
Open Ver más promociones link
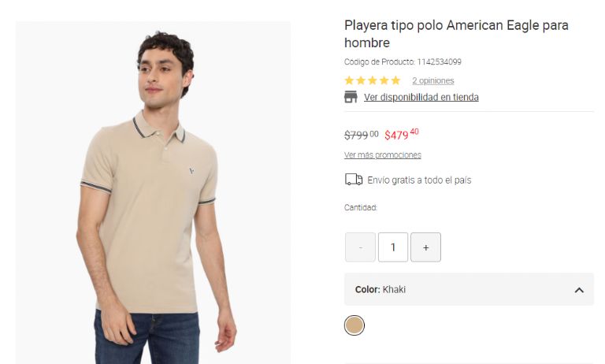pyautogui.click(x=382, y=154)
